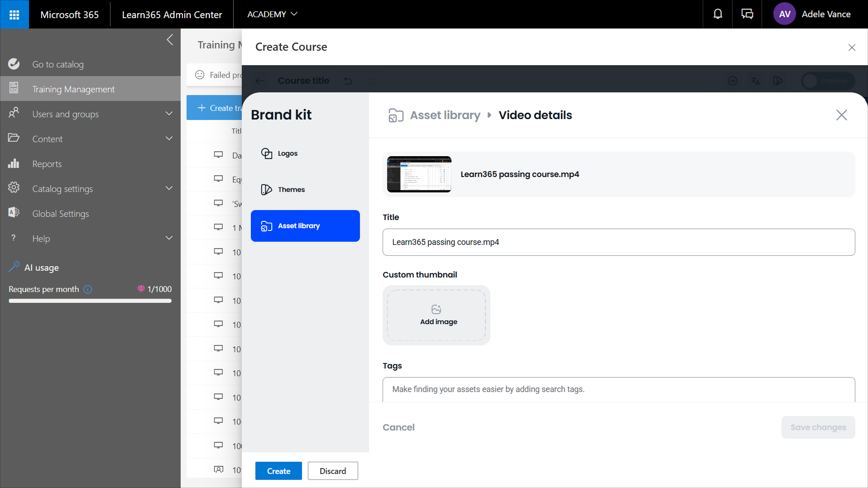Select Logos in the Brand kit
Image resolution: width=868 pixels, height=488 pixels.
(x=287, y=153)
